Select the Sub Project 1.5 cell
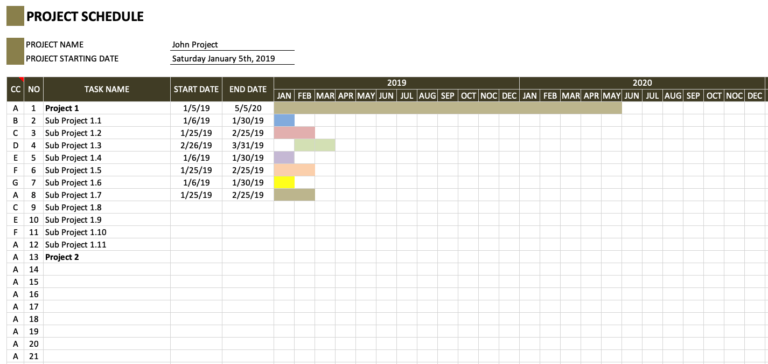 pos(107,170)
